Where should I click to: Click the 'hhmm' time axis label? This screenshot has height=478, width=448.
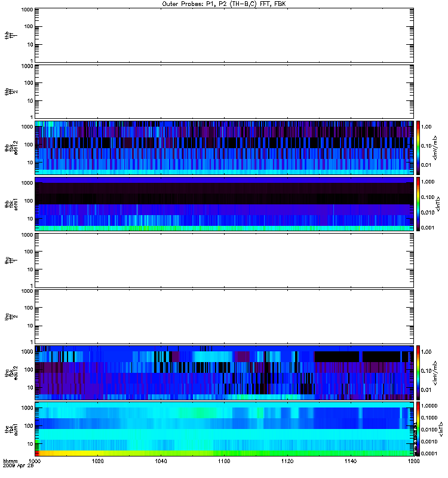pyautogui.click(x=10, y=461)
